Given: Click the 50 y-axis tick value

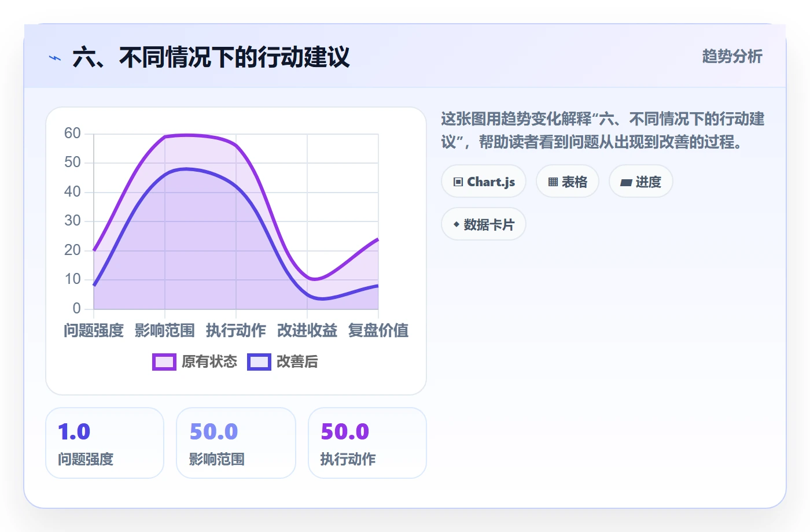Looking at the screenshot, I should [72, 162].
